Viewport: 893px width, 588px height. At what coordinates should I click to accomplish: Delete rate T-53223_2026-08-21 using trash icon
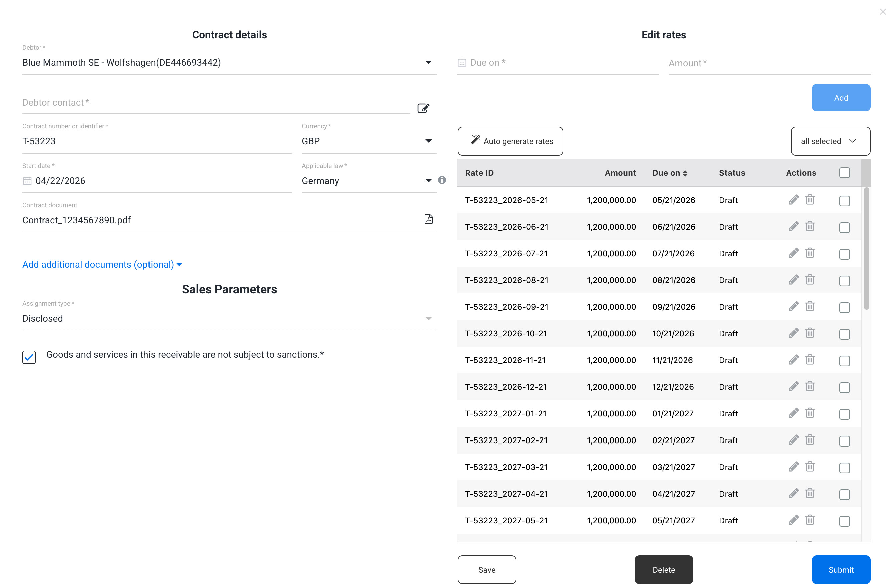(810, 280)
